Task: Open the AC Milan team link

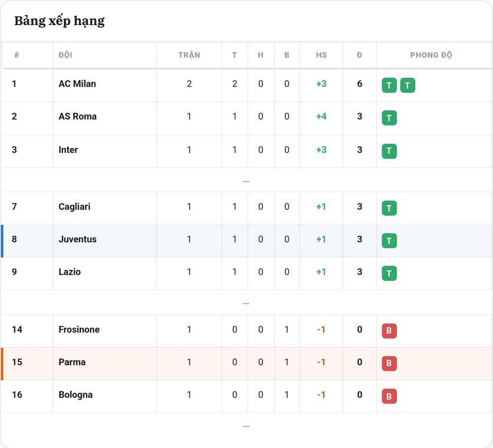Action: point(77,84)
